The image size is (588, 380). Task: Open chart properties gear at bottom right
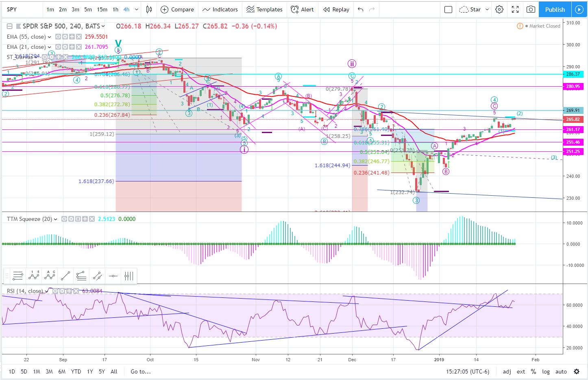[x=577, y=371]
